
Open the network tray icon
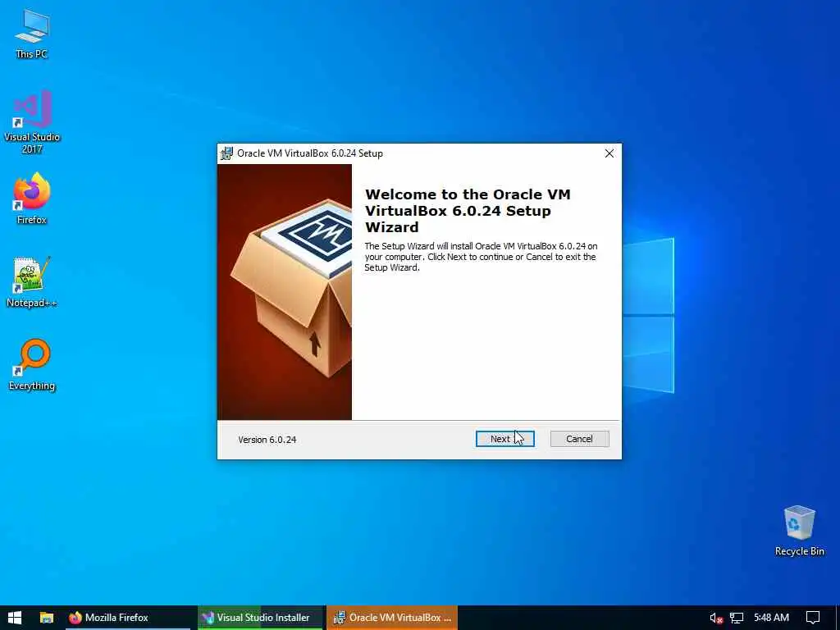[x=737, y=619]
